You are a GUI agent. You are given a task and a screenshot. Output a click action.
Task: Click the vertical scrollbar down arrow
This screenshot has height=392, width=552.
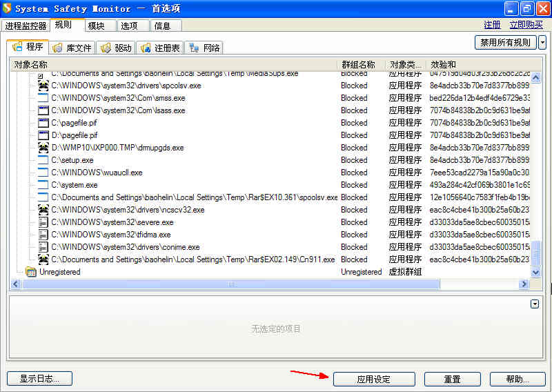[x=535, y=272]
